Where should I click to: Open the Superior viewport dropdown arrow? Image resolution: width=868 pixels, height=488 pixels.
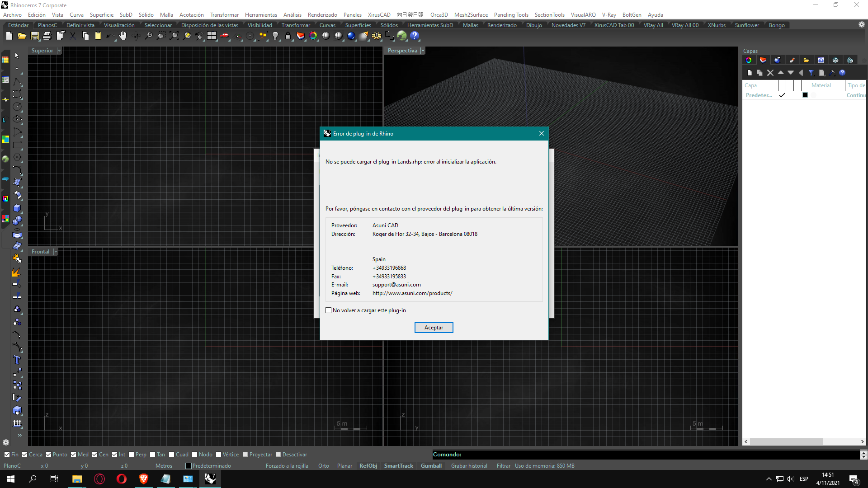click(x=59, y=51)
